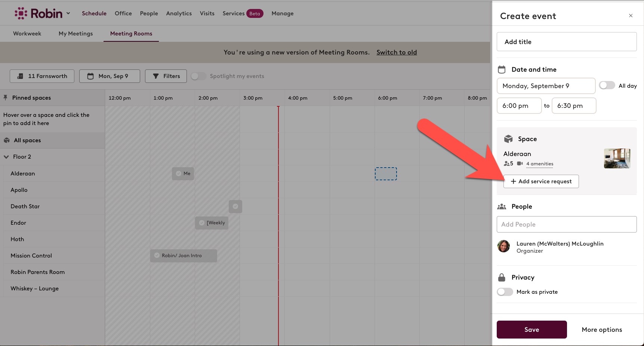Viewport: 644px width, 346px height.
Task: Open the 11 Farnsworth location picker
Action: click(42, 76)
